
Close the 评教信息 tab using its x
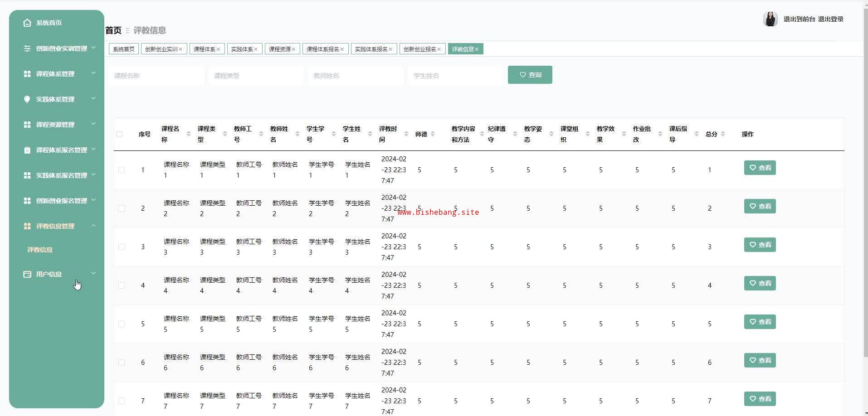477,49
